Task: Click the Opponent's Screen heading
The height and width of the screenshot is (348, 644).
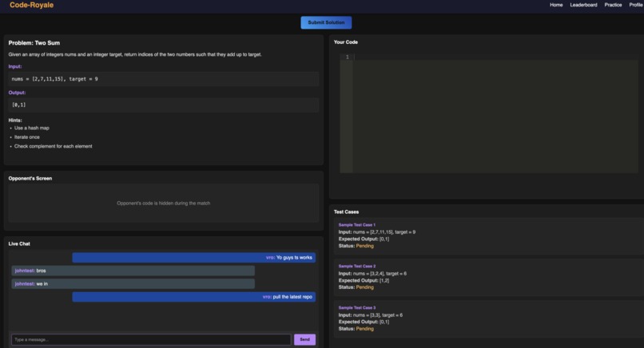Action: click(x=30, y=179)
